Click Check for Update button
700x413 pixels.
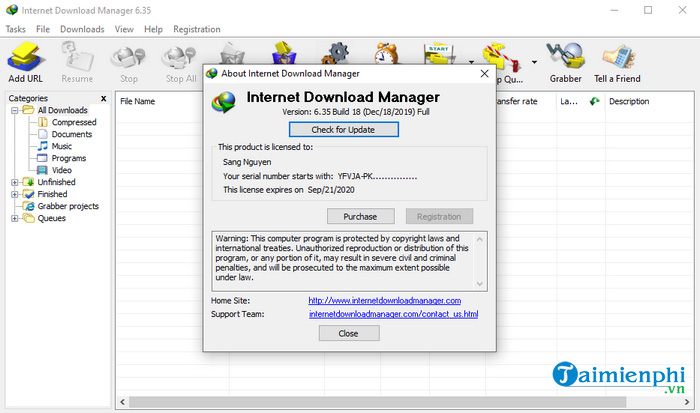343,130
